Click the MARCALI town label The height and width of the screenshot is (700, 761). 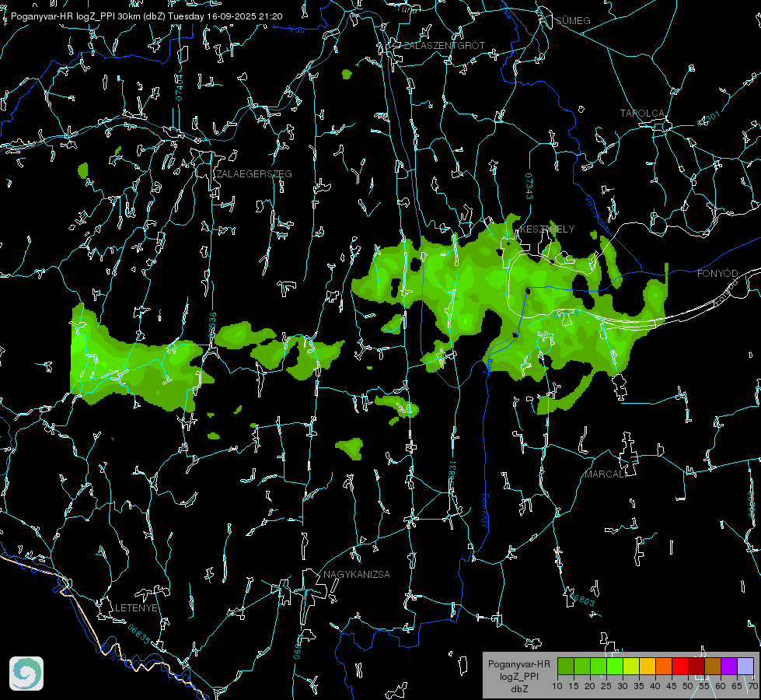pos(606,474)
